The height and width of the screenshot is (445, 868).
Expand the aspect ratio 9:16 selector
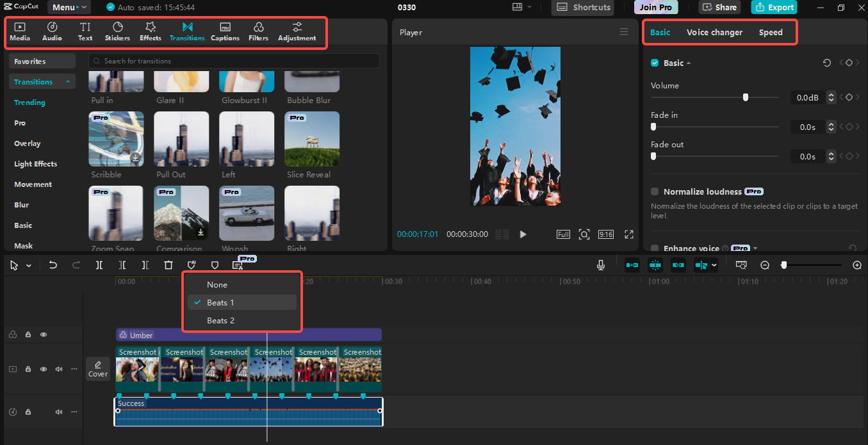tap(605, 234)
